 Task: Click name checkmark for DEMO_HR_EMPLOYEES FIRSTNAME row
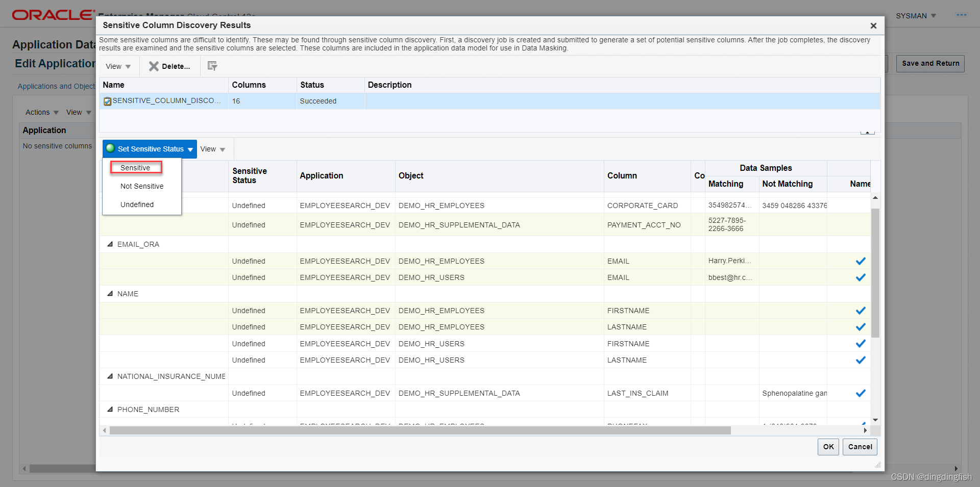(x=861, y=311)
